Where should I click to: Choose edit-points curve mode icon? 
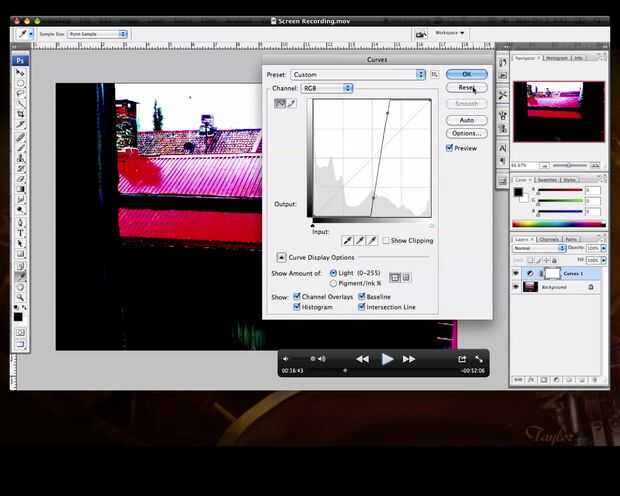pos(280,104)
